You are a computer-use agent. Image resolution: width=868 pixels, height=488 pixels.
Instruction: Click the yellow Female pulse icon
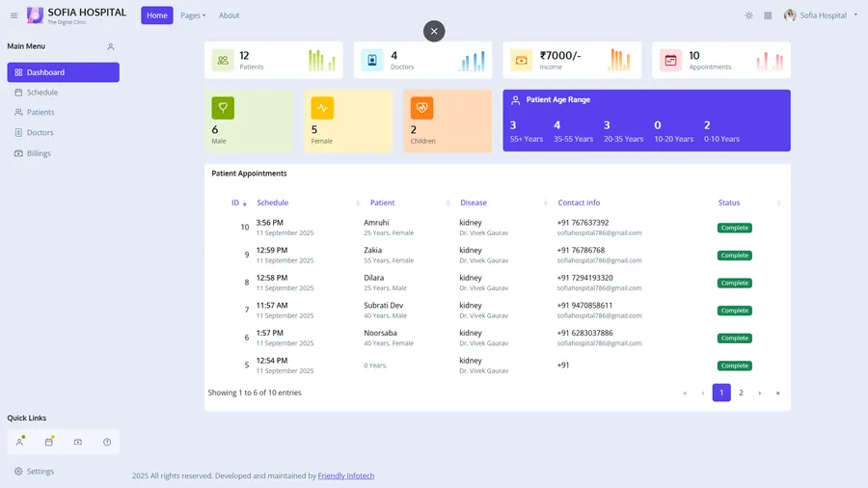point(322,108)
